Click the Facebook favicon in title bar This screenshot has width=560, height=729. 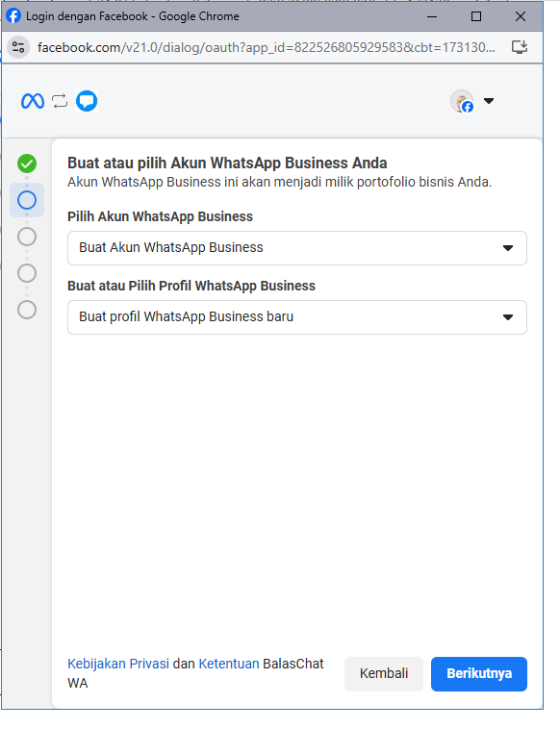(13, 15)
